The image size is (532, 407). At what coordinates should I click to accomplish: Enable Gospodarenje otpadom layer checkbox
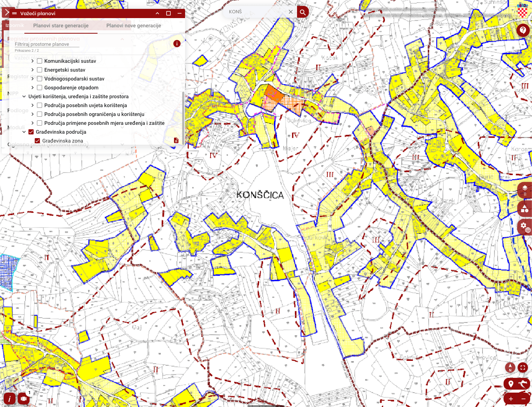40,88
